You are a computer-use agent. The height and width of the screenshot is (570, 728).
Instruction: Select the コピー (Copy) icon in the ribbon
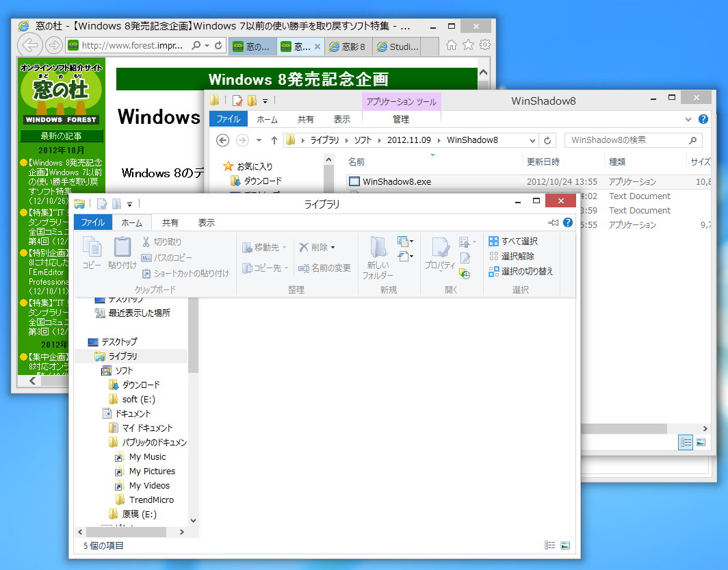click(91, 251)
